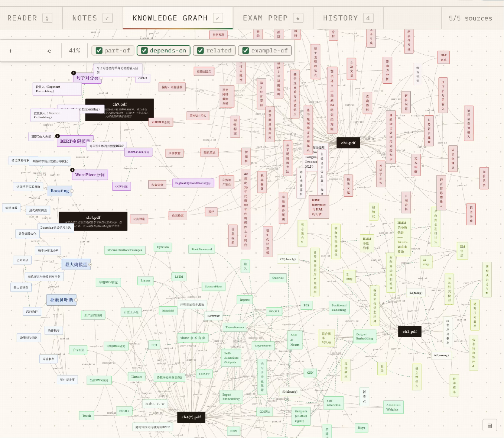Zoom in with the plus icon
Viewport: 504px width, 438px height.
pyautogui.click(x=11, y=51)
